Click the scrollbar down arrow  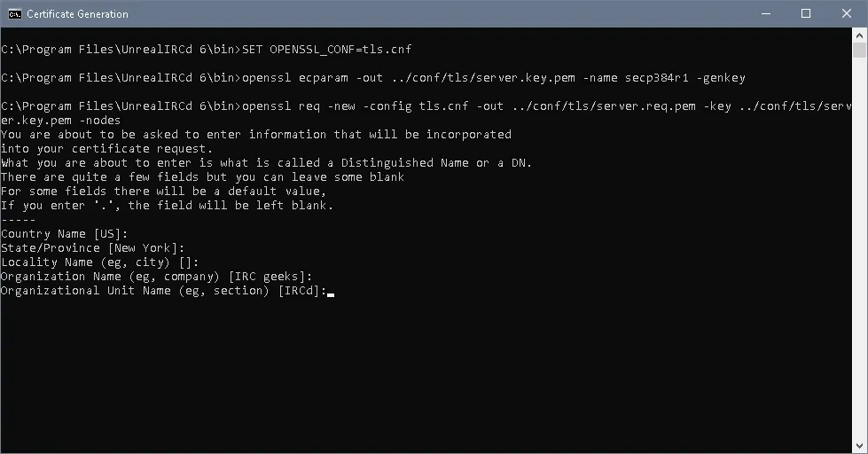pyautogui.click(x=859, y=446)
